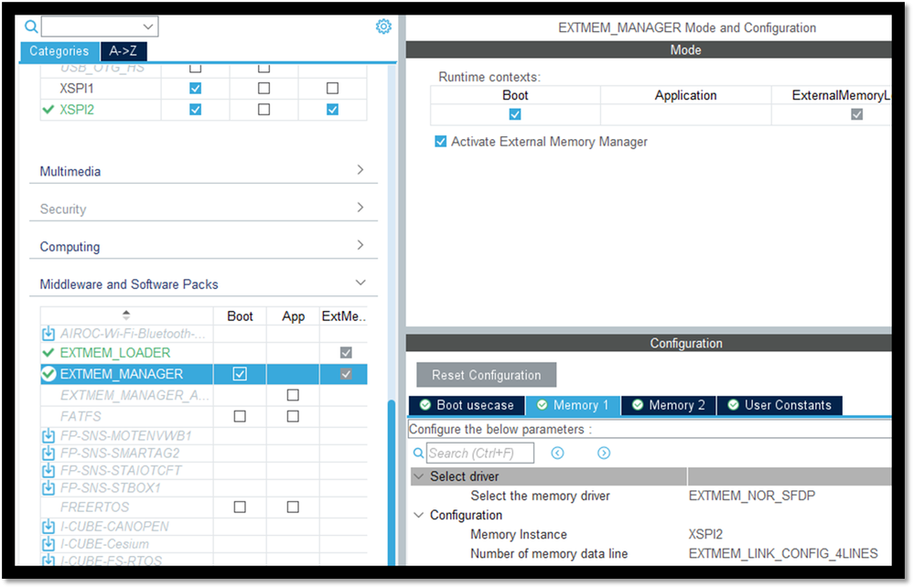Viewport: 914px width, 588px height.
Task: Click 'Select the memory driver' parameter label
Action: 540,496
